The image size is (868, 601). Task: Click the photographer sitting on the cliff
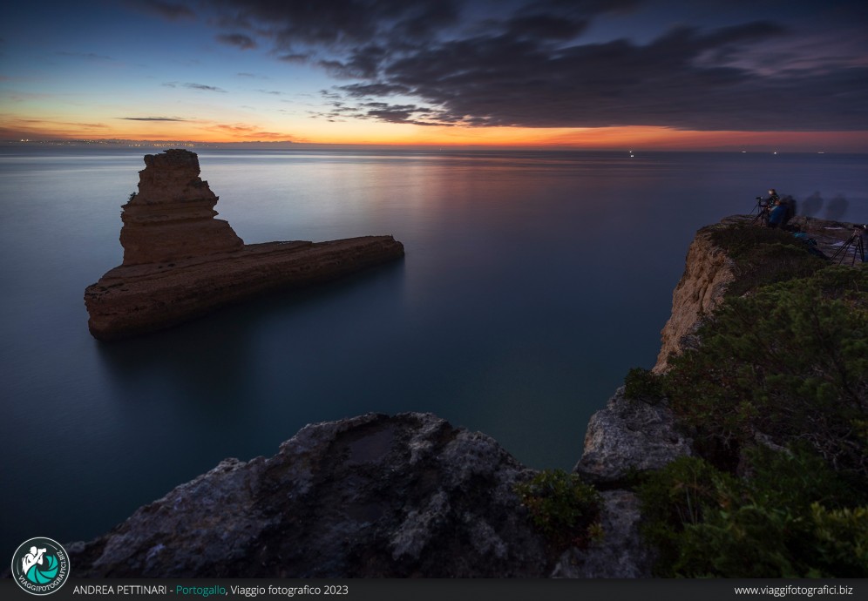774,209
